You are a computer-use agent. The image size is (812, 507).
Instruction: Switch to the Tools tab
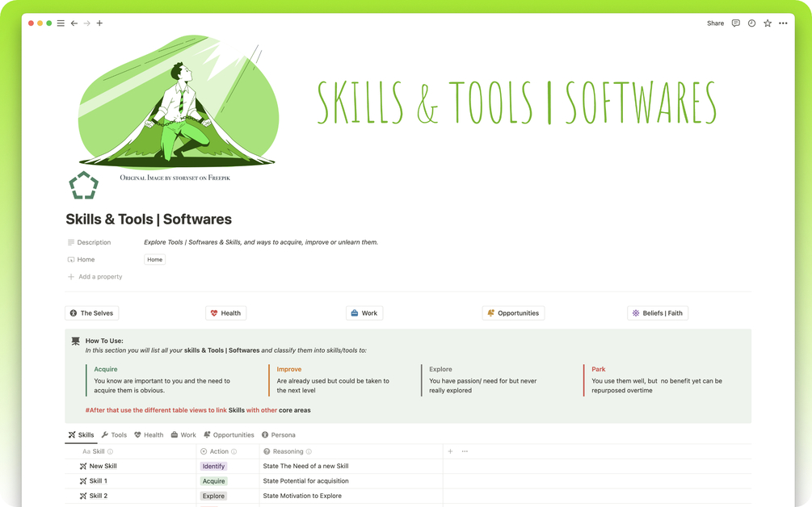pyautogui.click(x=114, y=435)
